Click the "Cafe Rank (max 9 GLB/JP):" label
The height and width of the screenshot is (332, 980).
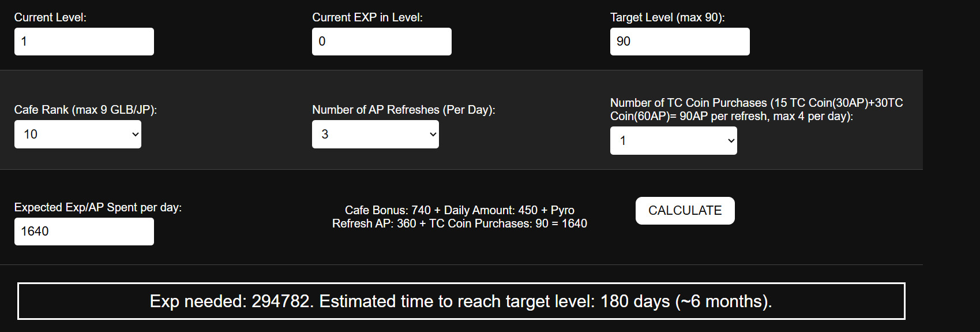point(85,110)
